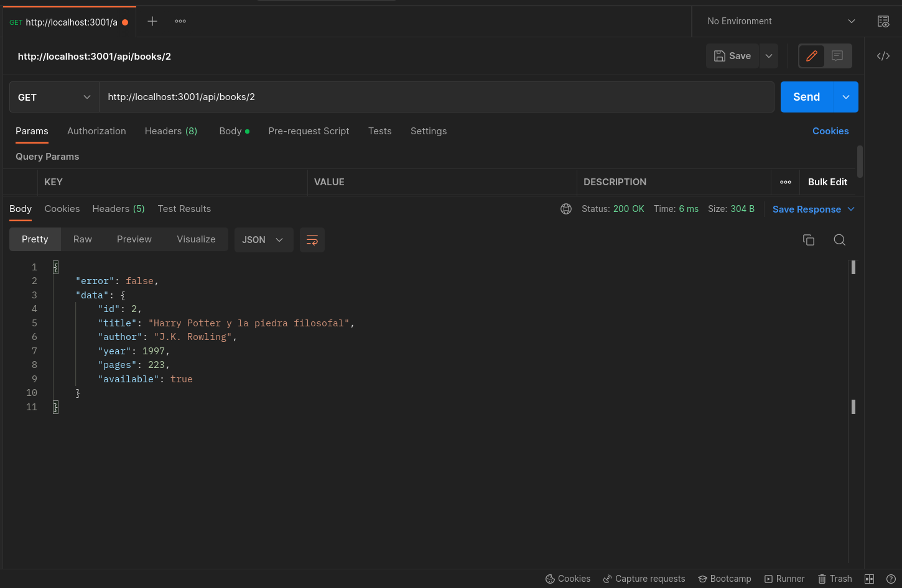Image resolution: width=902 pixels, height=588 pixels.
Task: Click the DESCRIPTION column header
Action: 615,182
